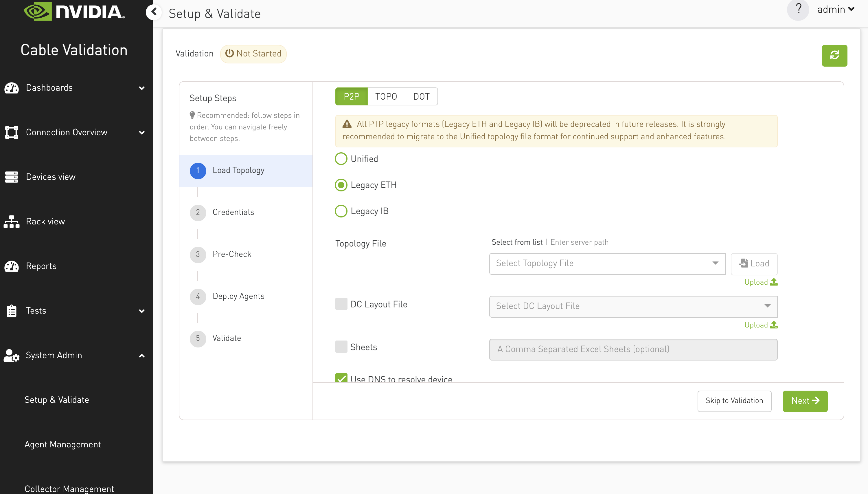Click the Load button
This screenshot has height=494, width=868.
point(754,264)
